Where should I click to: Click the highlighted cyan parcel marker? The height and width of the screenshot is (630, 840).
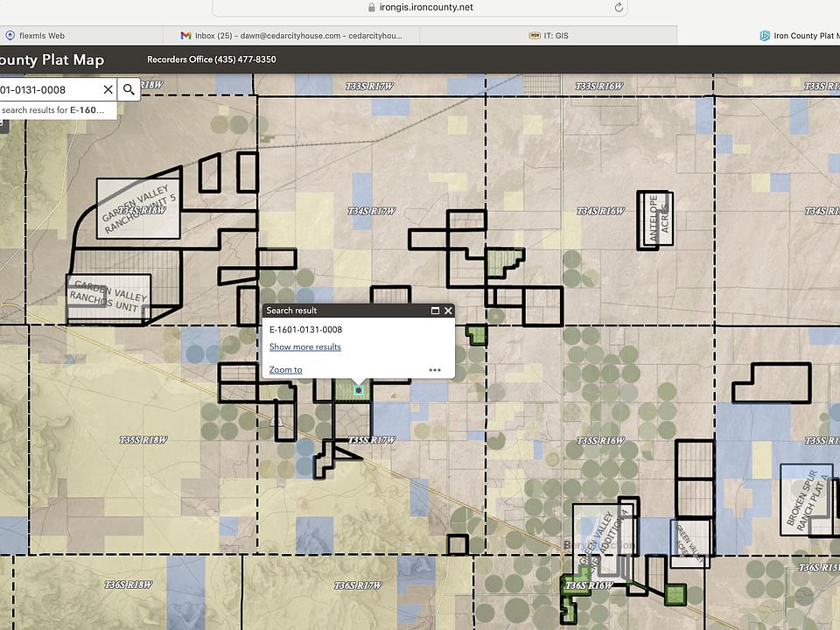coord(359,391)
